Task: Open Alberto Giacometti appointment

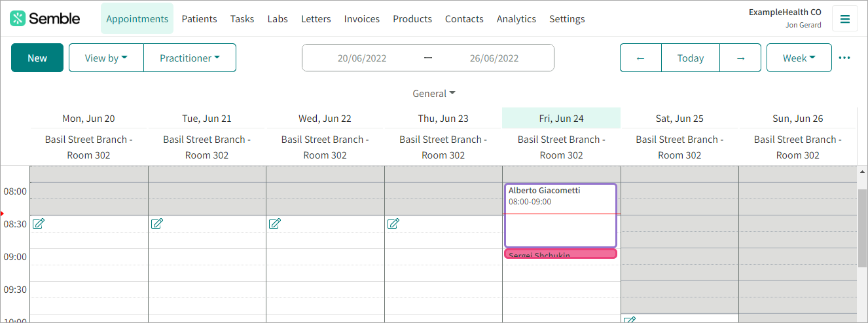Action: coord(560,215)
